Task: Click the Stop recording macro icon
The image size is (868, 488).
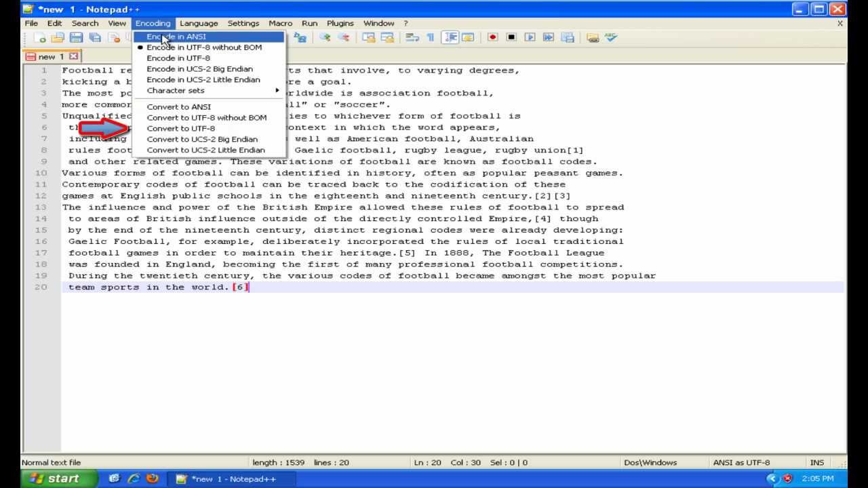Action: coord(511,38)
